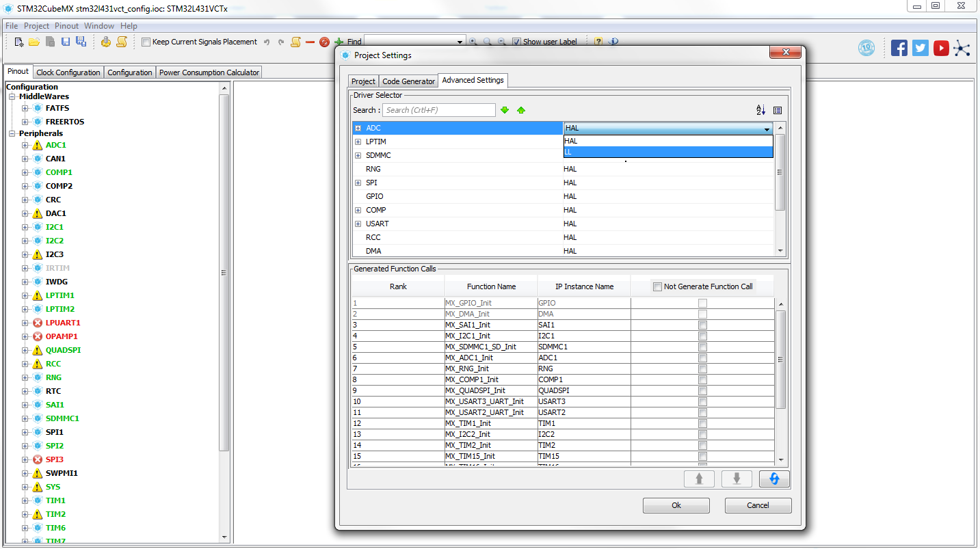Click the Generate Code gear icon
The image size is (980, 549).
point(106,42)
